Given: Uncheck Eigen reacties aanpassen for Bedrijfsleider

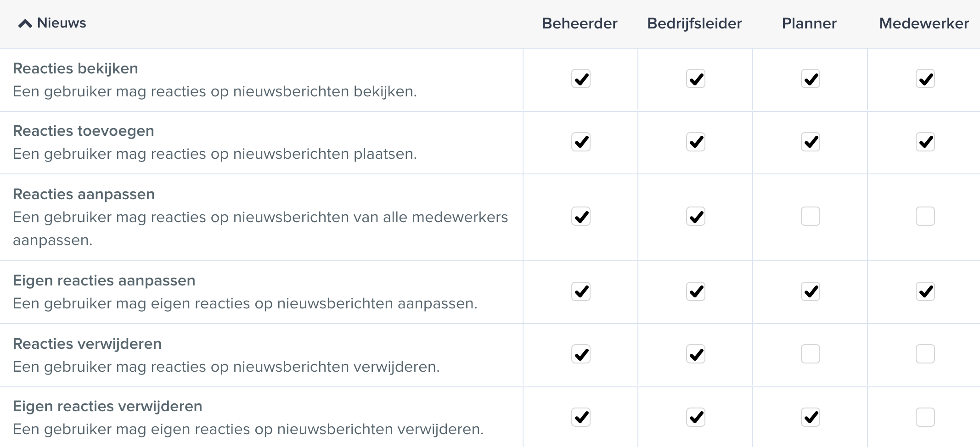Looking at the screenshot, I should point(695,291).
